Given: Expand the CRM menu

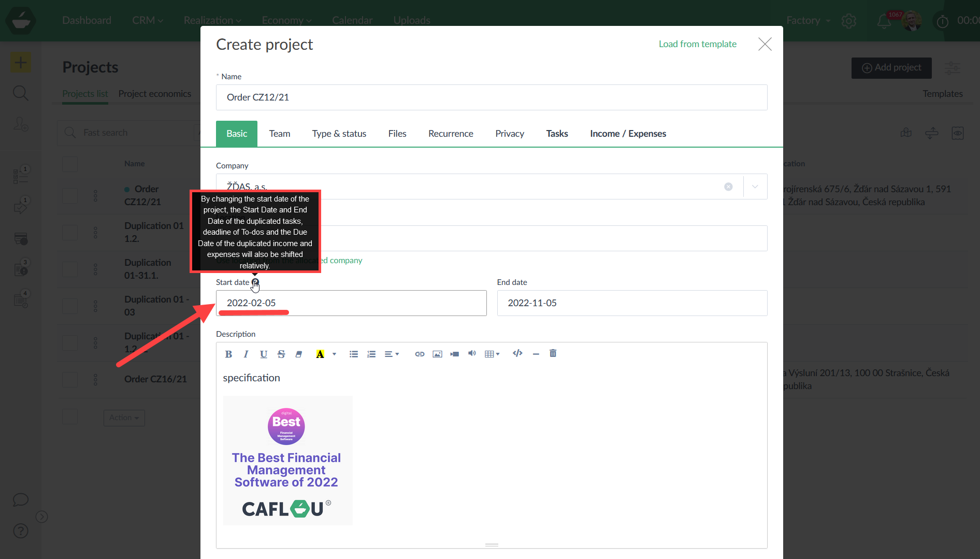Looking at the screenshot, I should 148,20.
